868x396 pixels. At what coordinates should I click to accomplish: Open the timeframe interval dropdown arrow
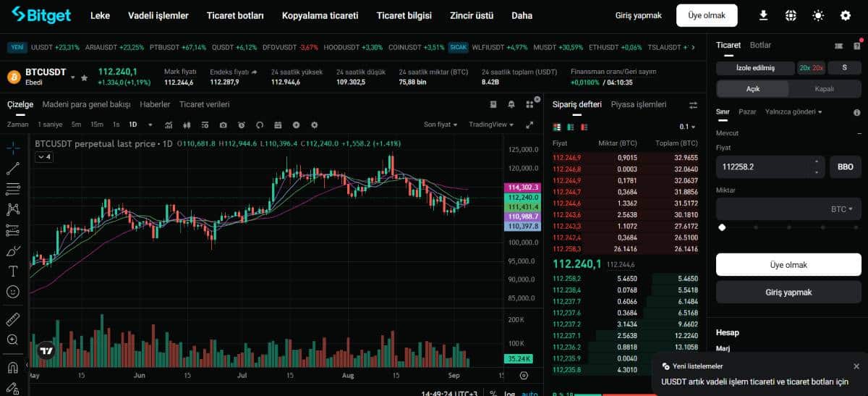150,125
